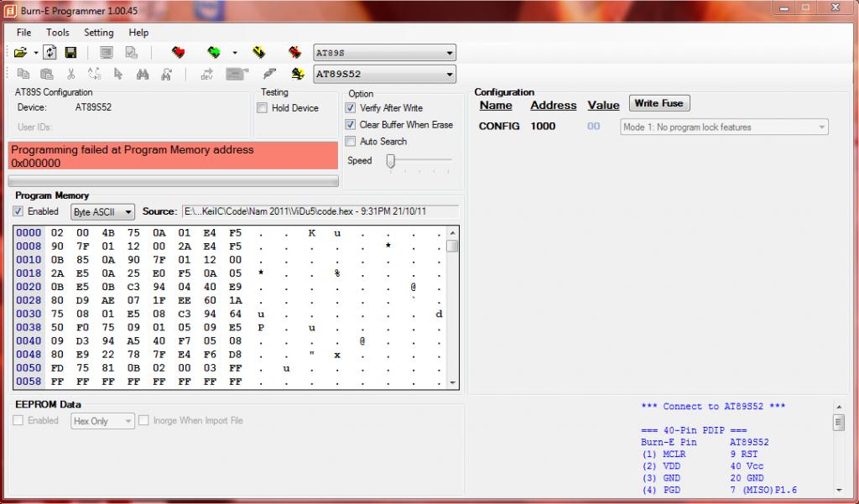Click the '*** Connect to AT89S52 ***' log line
This screenshot has height=504, width=859.
point(713,407)
